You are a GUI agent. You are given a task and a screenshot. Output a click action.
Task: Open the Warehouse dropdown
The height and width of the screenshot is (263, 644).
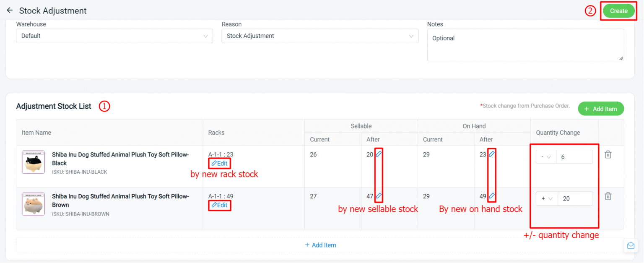114,36
